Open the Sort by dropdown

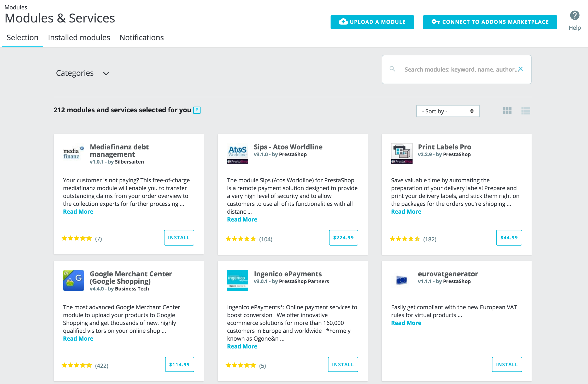[448, 111]
